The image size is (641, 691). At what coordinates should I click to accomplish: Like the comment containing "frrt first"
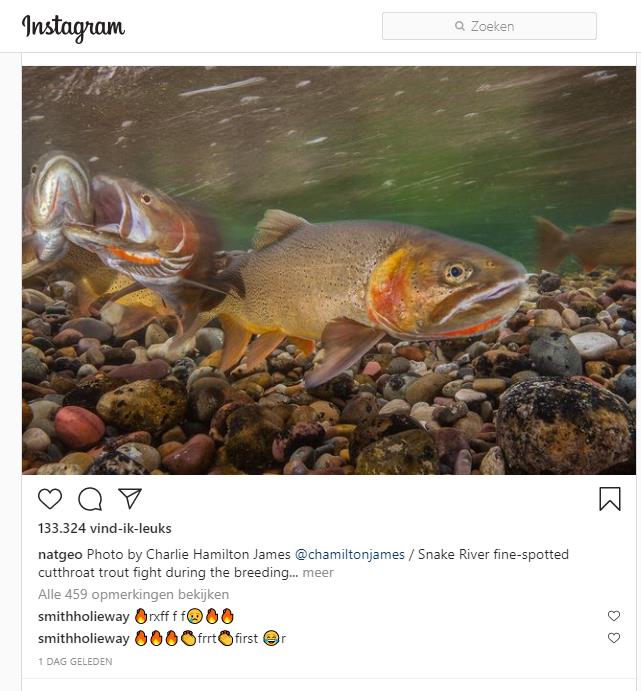tap(614, 638)
